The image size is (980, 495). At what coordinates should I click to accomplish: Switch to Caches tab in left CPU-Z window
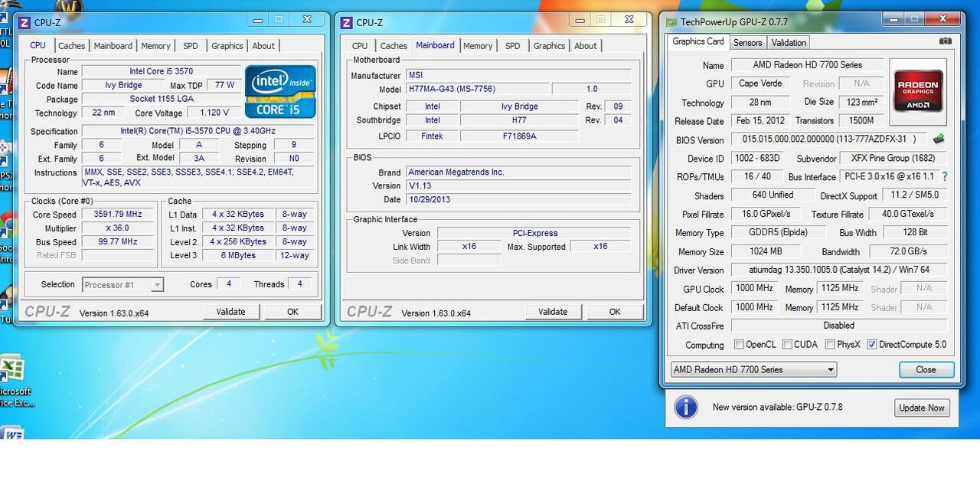point(72,46)
